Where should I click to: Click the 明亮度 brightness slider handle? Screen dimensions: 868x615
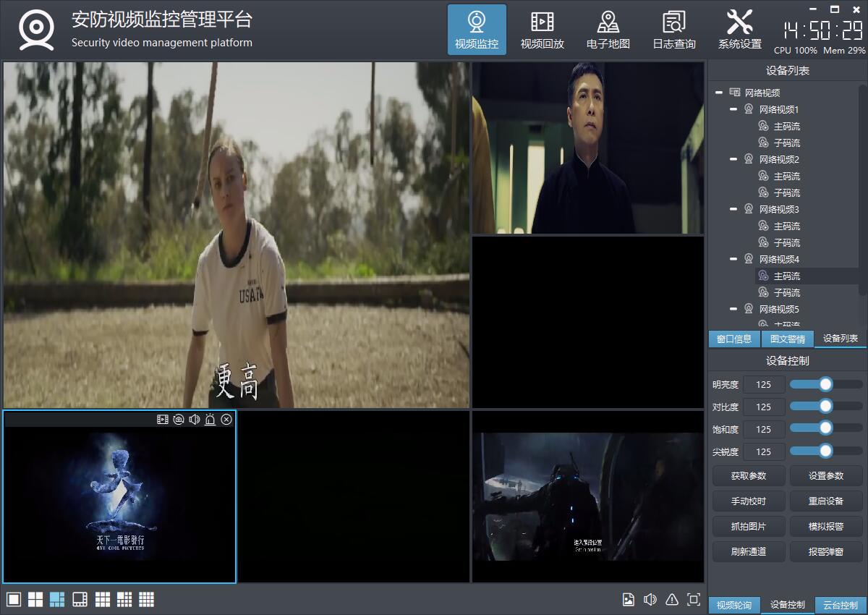click(x=825, y=384)
